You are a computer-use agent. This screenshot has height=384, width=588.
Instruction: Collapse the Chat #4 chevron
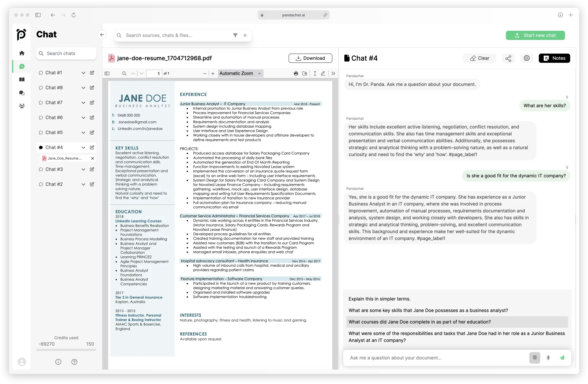[83, 147]
